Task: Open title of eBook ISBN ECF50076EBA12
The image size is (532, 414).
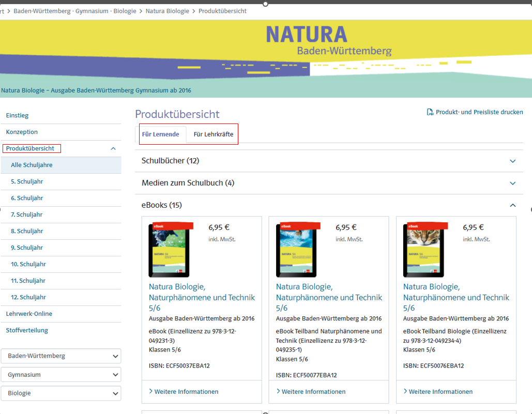Action: pyautogui.click(x=457, y=297)
